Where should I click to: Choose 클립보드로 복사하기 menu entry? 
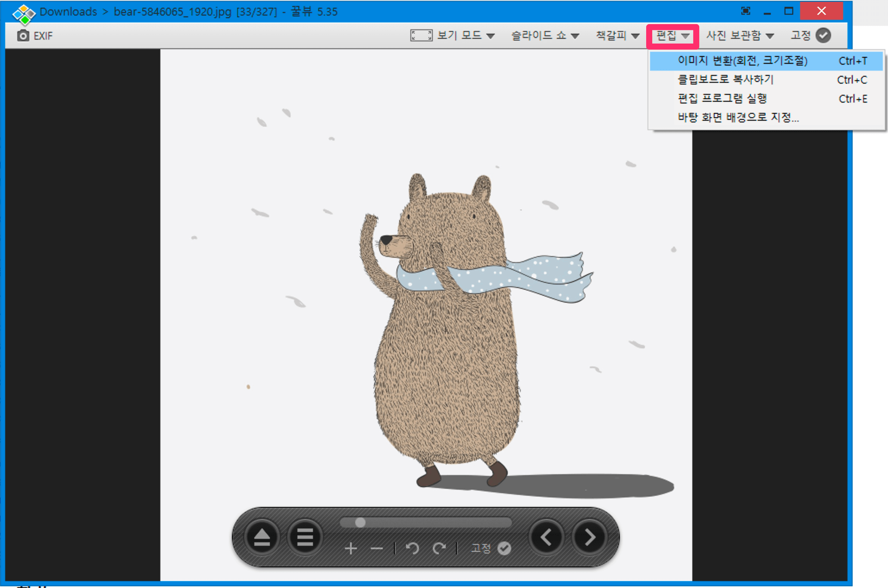point(725,80)
